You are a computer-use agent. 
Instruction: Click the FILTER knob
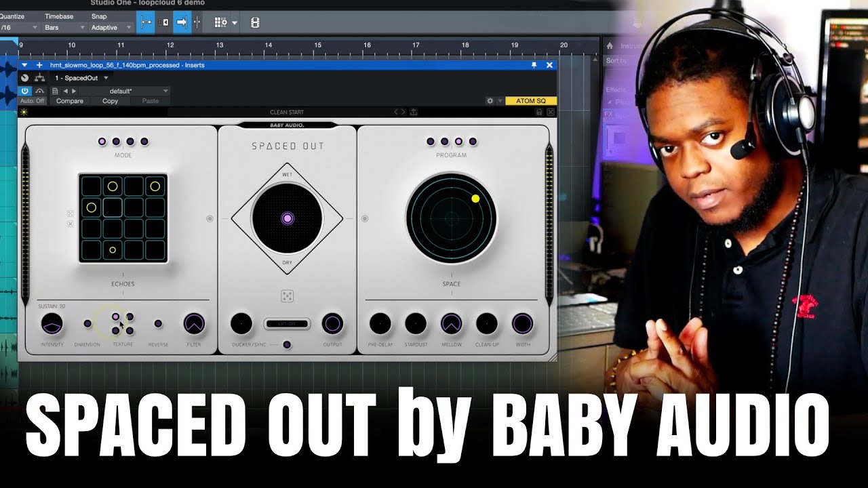(194, 324)
